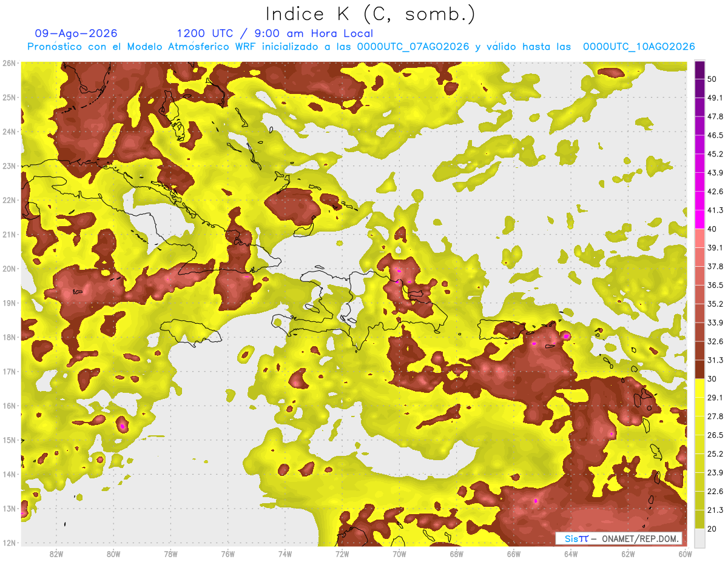Viewport: 728px width, 562px height.
Task: Click the colorbar label '33.9'
Action: point(715,323)
